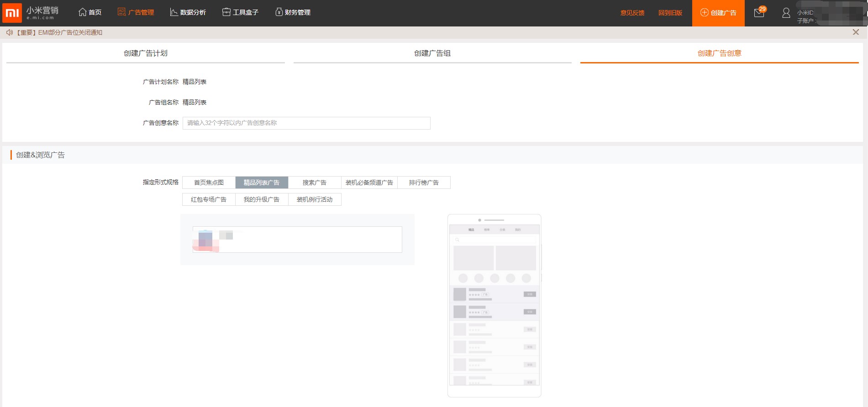The height and width of the screenshot is (407, 868).
Task: Select 首页焦点图 format option
Action: 209,183
